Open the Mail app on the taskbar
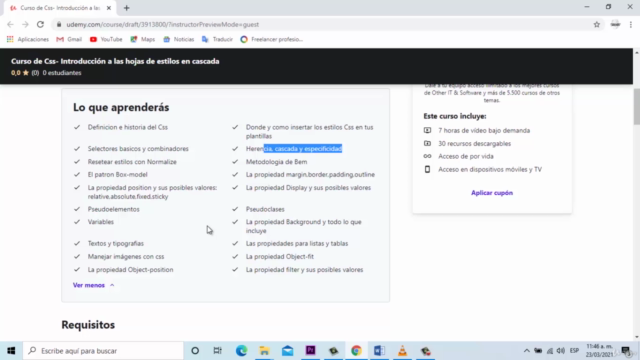 point(287,351)
